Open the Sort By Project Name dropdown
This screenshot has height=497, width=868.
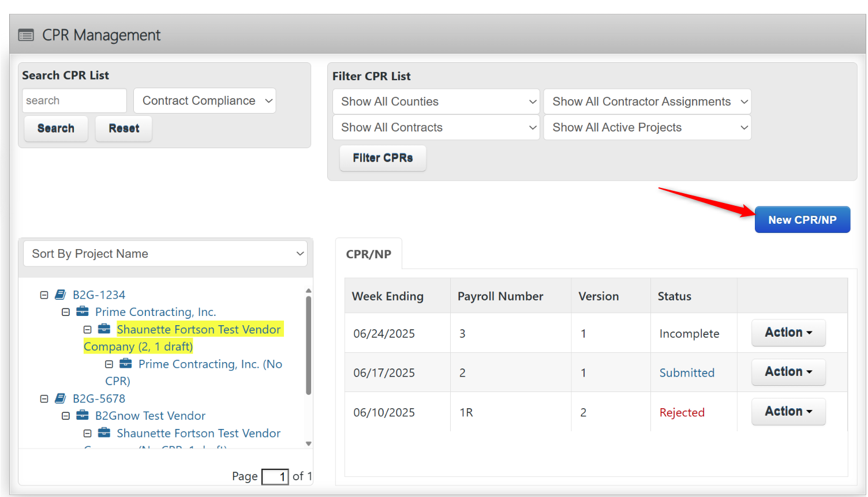point(165,254)
